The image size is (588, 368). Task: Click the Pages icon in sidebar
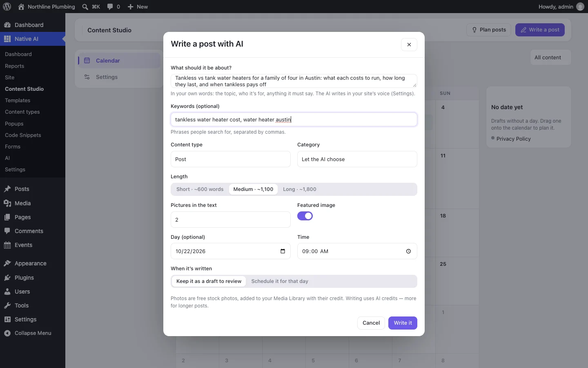[x=7, y=217]
